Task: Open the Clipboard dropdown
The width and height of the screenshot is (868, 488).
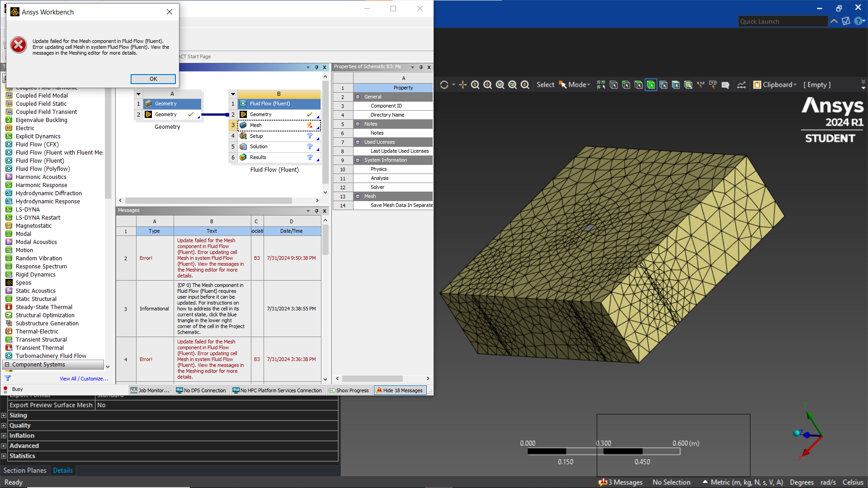Action: (779, 85)
